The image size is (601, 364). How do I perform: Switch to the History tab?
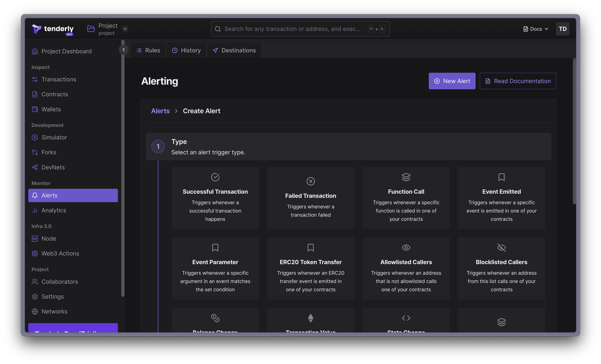coord(186,50)
